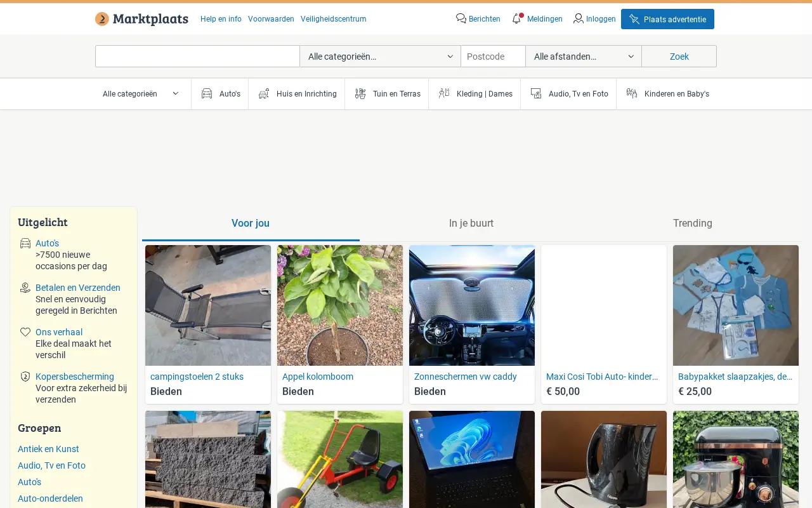Viewport: 812px width, 508px height.
Task: Click the heart icon beside Ons verhaal
Action: pyautogui.click(x=25, y=332)
